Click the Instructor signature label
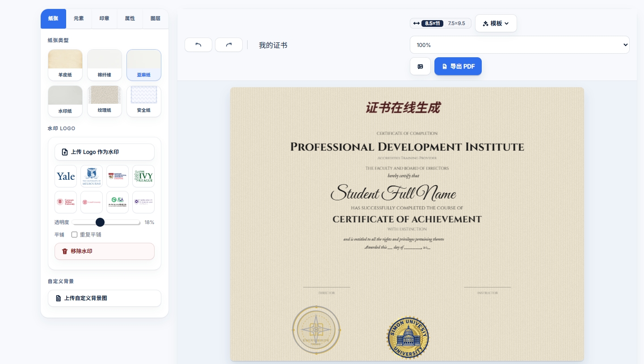Viewport: 644px width, 364px height. point(487,293)
